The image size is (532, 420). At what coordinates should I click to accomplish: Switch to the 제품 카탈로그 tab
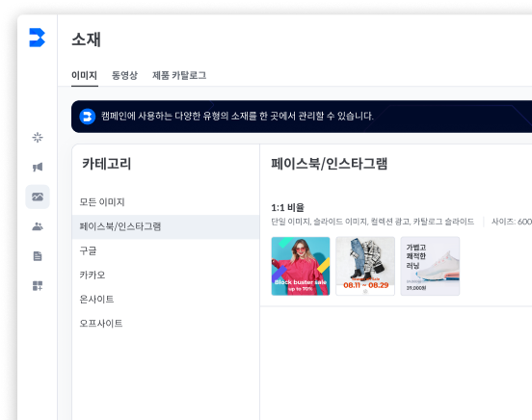click(179, 75)
